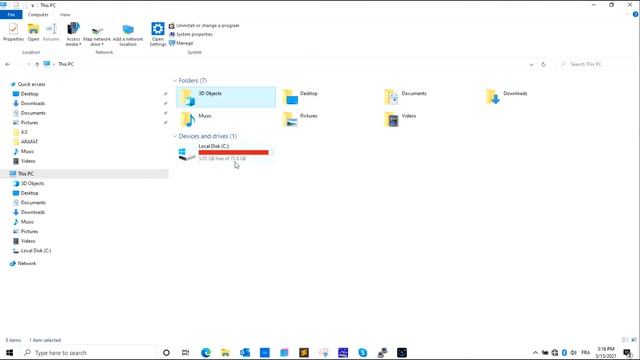Viewport: 640px width, 360px height.
Task: Open Task View on taskbar
Action: tap(185, 353)
